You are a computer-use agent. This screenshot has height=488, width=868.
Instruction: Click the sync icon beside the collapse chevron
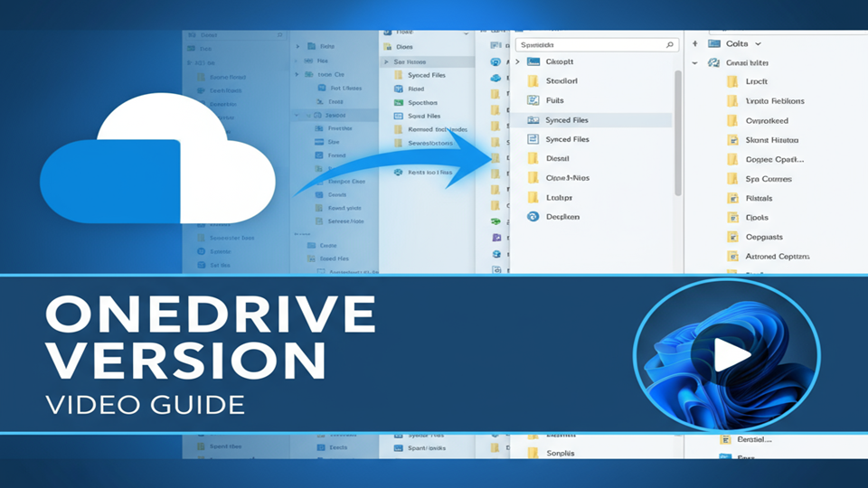(714, 63)
